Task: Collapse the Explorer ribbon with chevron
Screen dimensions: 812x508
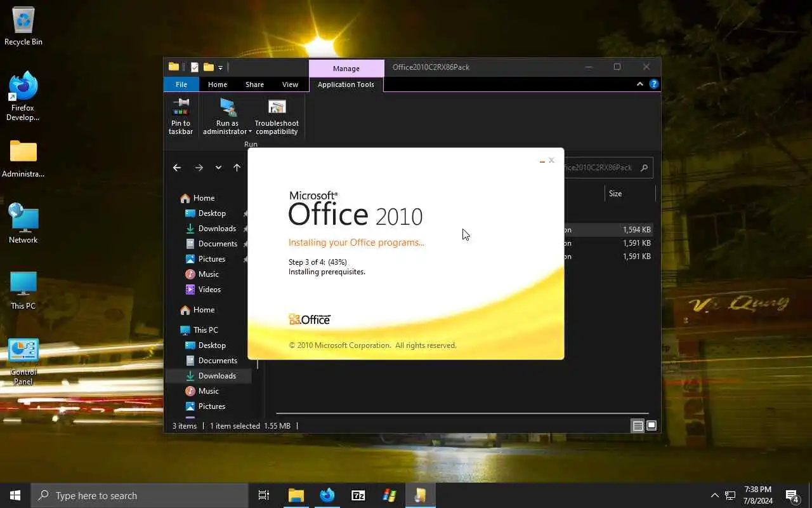Action: pos(639,84)
